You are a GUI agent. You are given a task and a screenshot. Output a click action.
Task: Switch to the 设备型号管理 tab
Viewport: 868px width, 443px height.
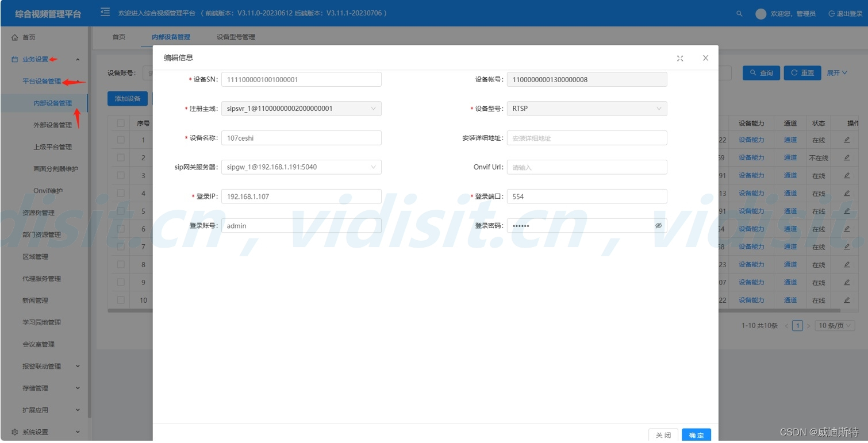click(x=236, y=37)
